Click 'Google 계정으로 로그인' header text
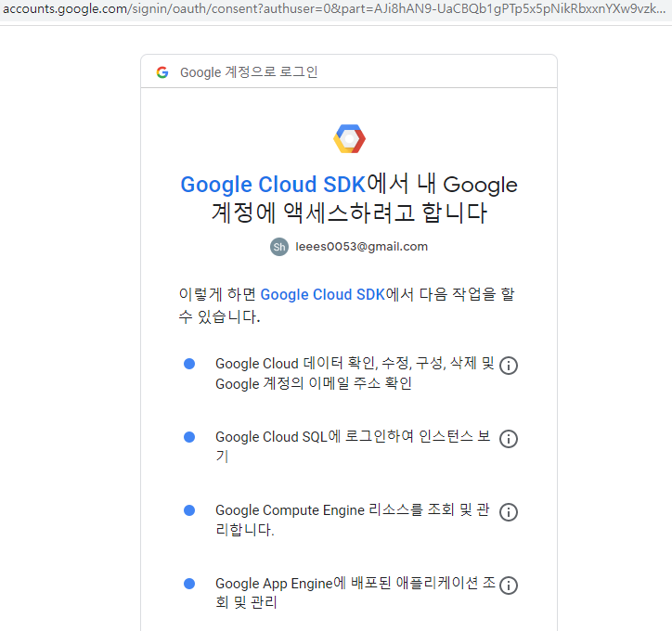This screenshot has height=631, width=672. click(x=249, y=72)
